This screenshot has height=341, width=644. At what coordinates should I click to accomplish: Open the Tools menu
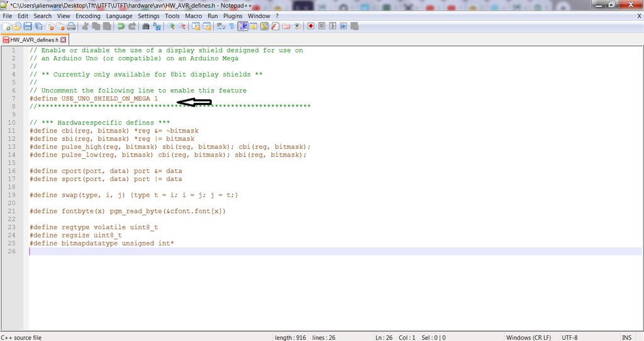[x=172, y=16]
